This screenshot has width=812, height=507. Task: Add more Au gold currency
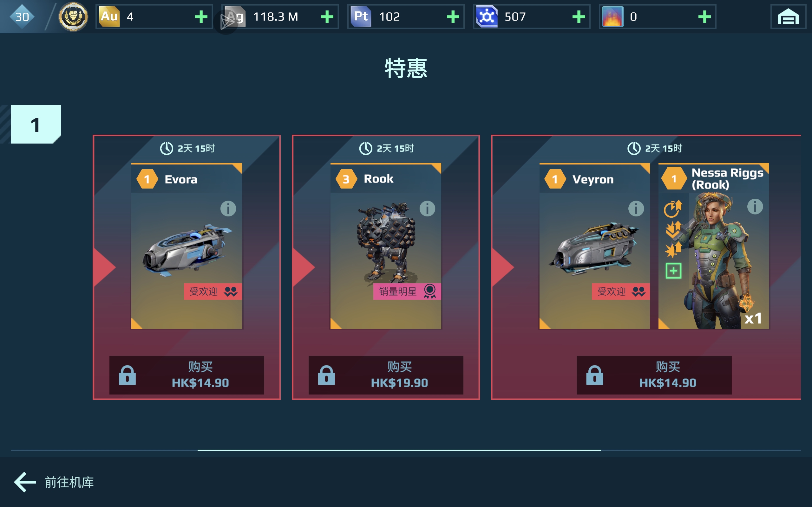tap(201, 17)
